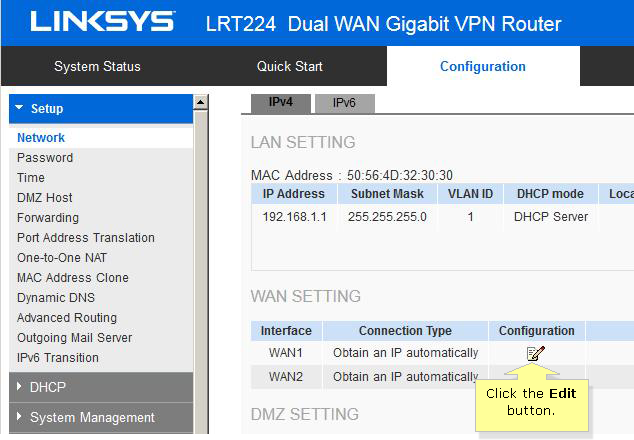
Task: Click the Linksys logo
Action: pos(103,21)
